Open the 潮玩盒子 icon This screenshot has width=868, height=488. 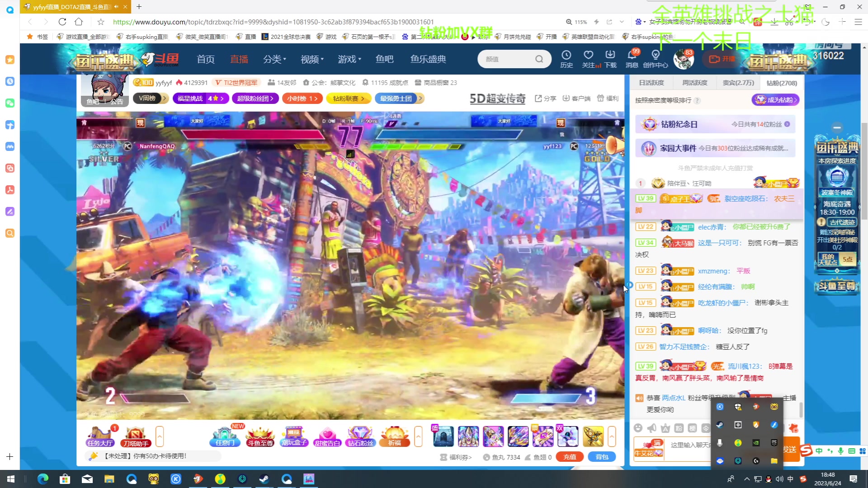(x=294, y=437)
